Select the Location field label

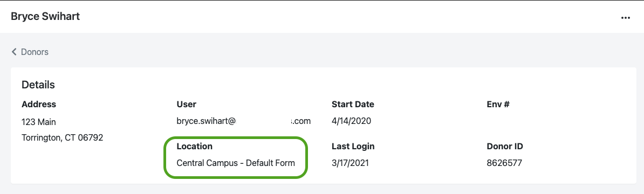pos(195,146)
